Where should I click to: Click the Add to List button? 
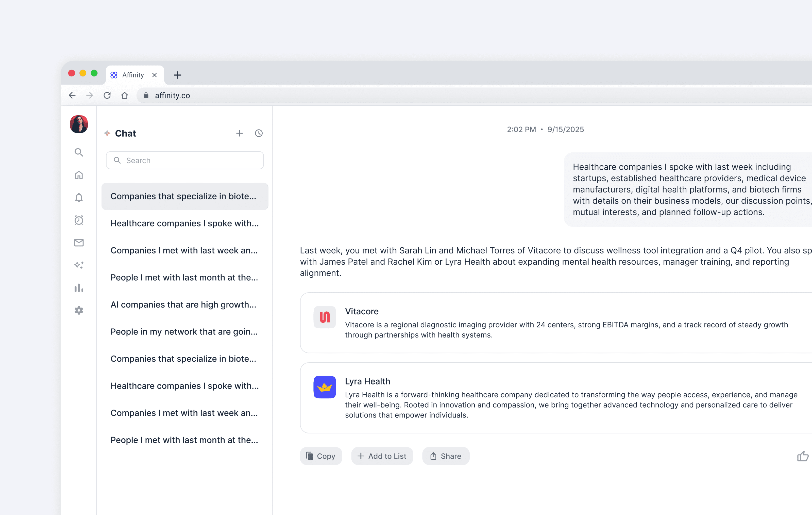tap(382, 456)
